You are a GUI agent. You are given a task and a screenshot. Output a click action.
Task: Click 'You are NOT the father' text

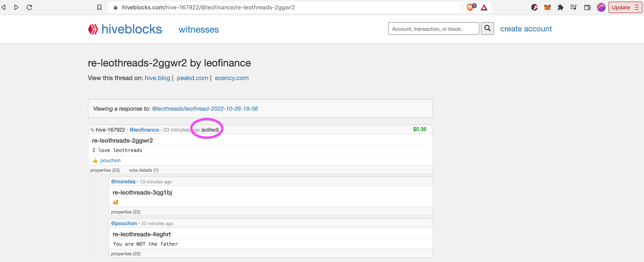(146, 244)
